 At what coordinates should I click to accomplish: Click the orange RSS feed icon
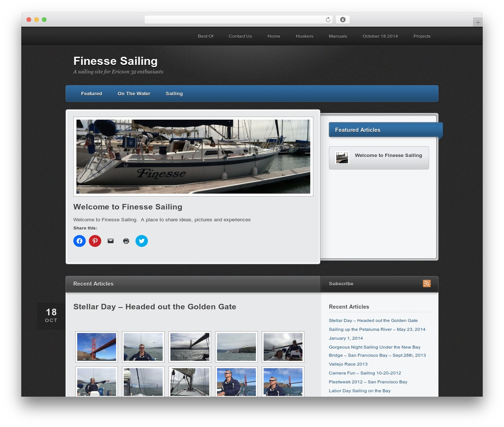click(x=427, y=284)
